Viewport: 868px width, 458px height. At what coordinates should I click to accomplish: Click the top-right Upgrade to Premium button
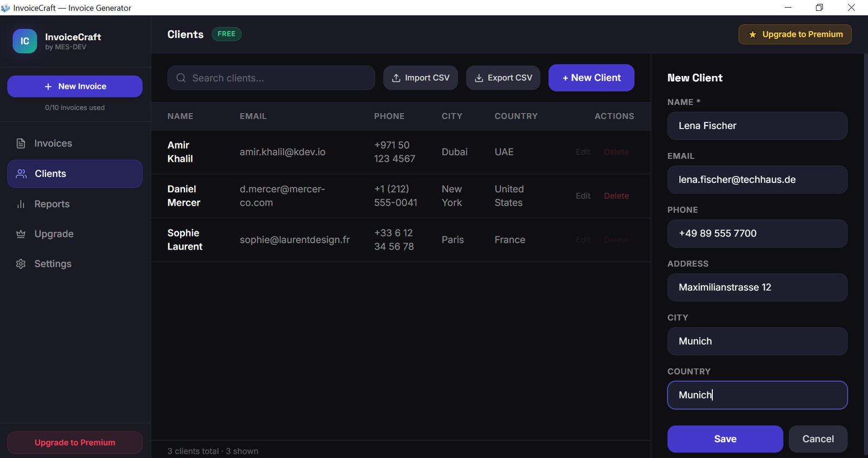[795, 35]
